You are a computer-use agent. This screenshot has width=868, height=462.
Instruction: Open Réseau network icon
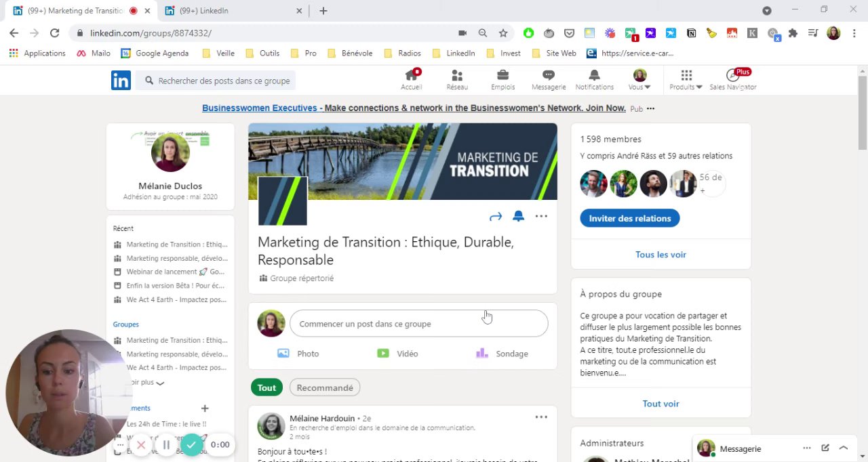[457, 79]
